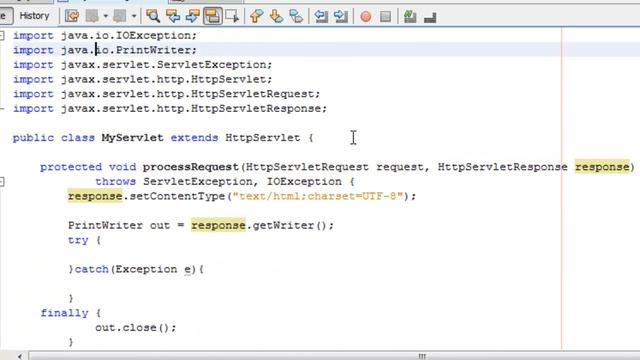This screenshot has width=640, height=360.
Task: Click the processRequest method name
Action: (x=190, y=167)
